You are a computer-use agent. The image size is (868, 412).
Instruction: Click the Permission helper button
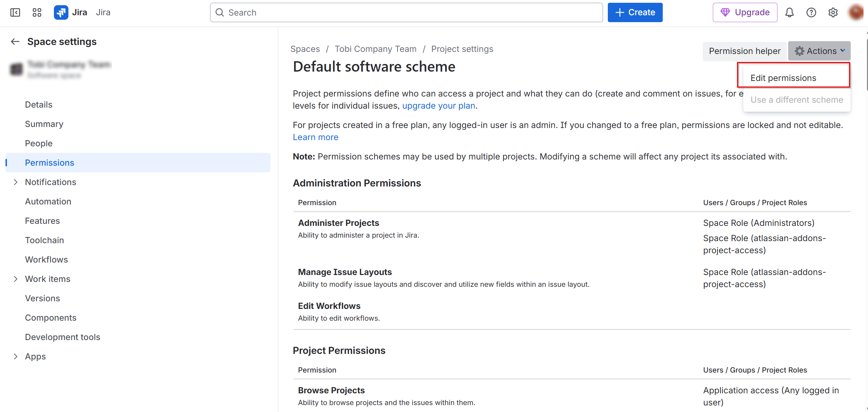[x=745, y=51]
